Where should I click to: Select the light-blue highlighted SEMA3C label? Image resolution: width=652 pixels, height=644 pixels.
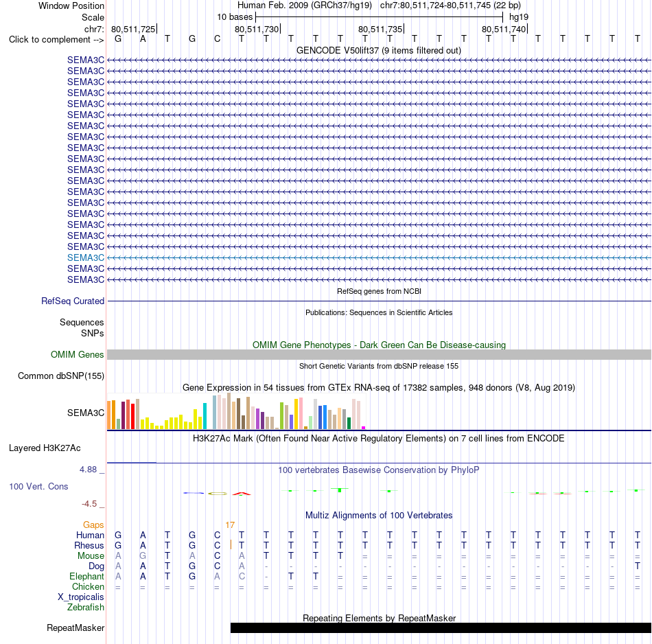click(86, 258)
